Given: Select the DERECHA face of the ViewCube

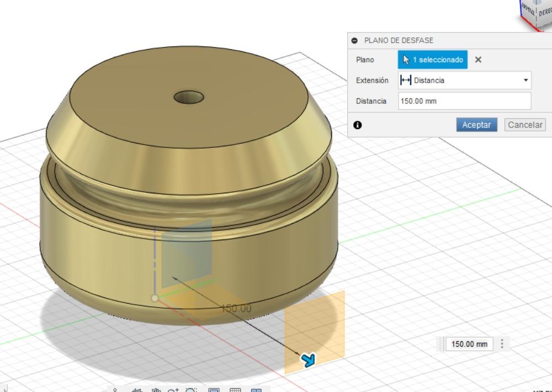Looking at the screenshot, I should (545, 12).
